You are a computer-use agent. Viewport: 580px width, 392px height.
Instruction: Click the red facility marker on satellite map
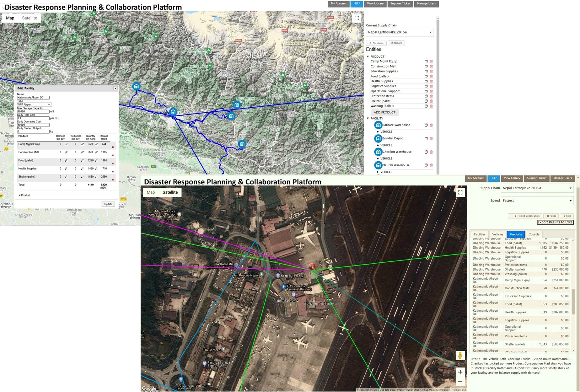[x=312, y=267]
